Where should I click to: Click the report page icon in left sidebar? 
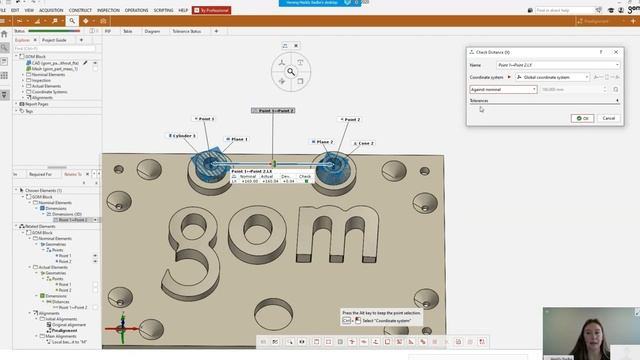(x=4, y=62)
